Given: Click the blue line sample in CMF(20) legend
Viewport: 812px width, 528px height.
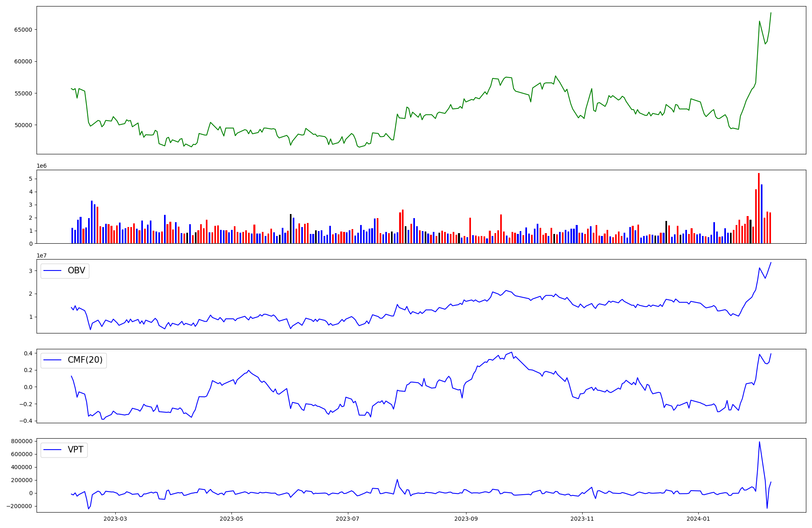Looking at the screenshot, I should pyautogui.click(x=52, y=360).
